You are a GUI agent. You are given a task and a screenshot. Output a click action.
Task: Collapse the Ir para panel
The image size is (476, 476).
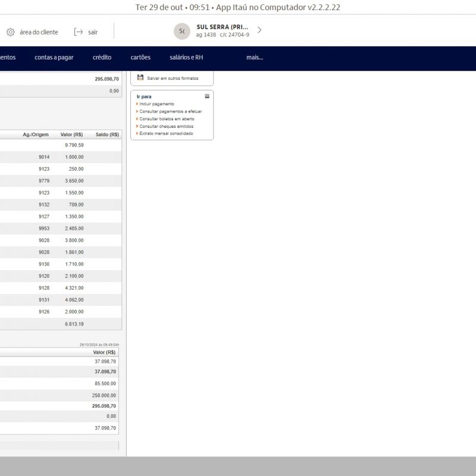pyautogui.click(x=207, y=96)
